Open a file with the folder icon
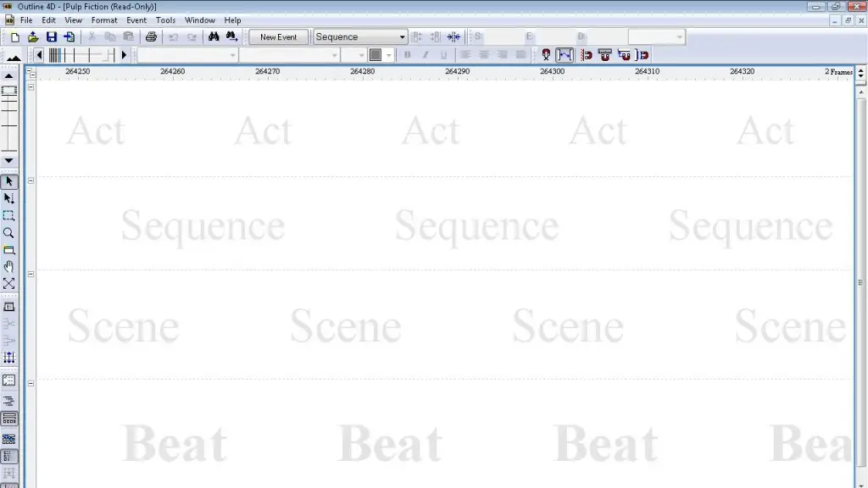The height and width of the screenshot is (488, 868). (33, 37)
